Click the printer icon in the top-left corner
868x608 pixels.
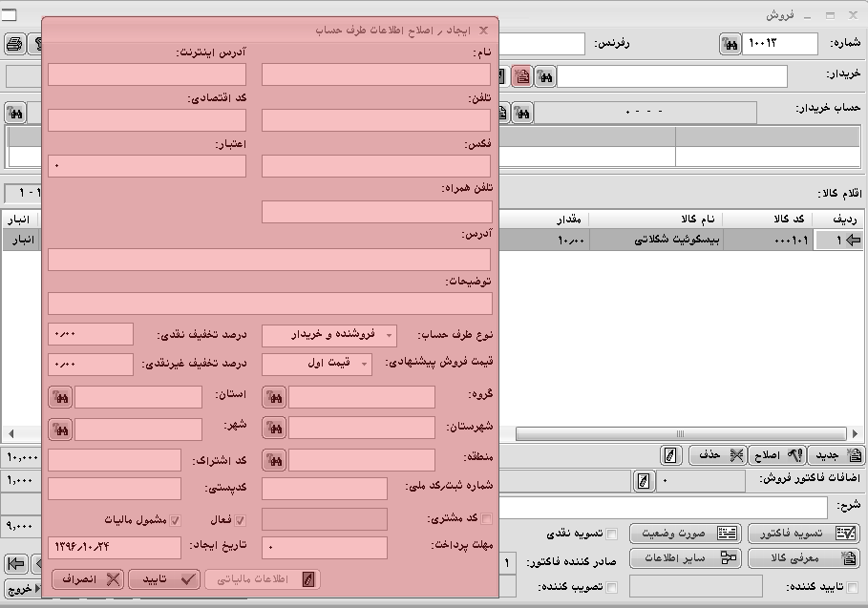(15, 44)
